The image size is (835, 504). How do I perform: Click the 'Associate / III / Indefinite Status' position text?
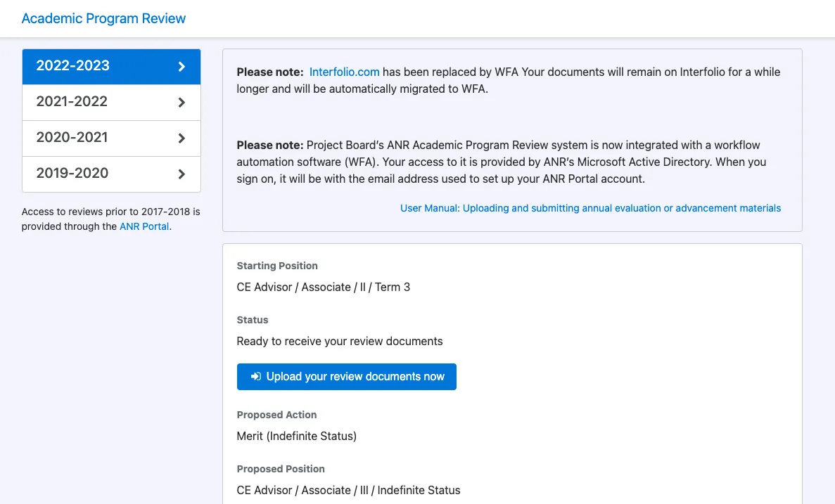(x=348, y=490)
